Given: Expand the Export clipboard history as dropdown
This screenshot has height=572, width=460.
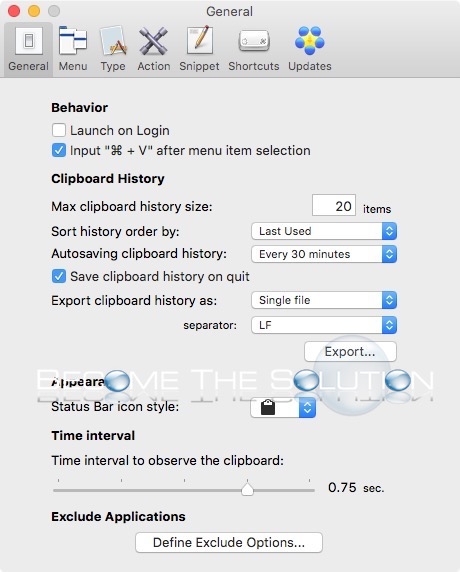Looking at the screenshot, I should click(324, 300).
